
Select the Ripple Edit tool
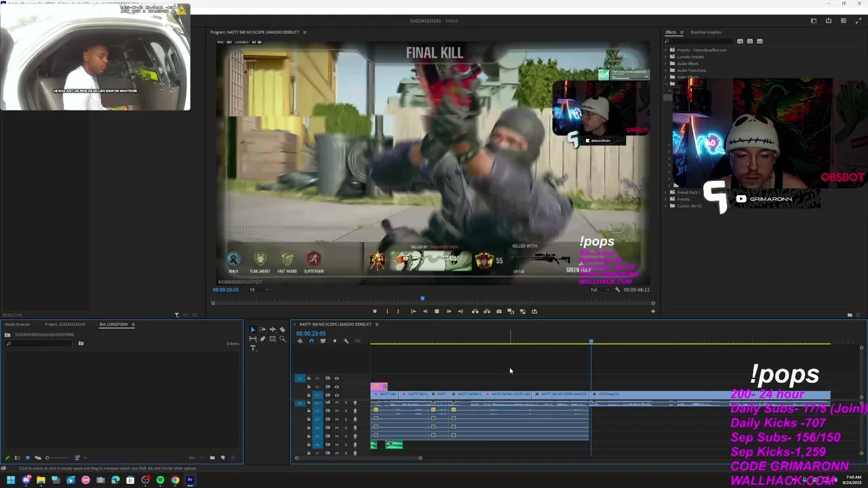[273, 329]
